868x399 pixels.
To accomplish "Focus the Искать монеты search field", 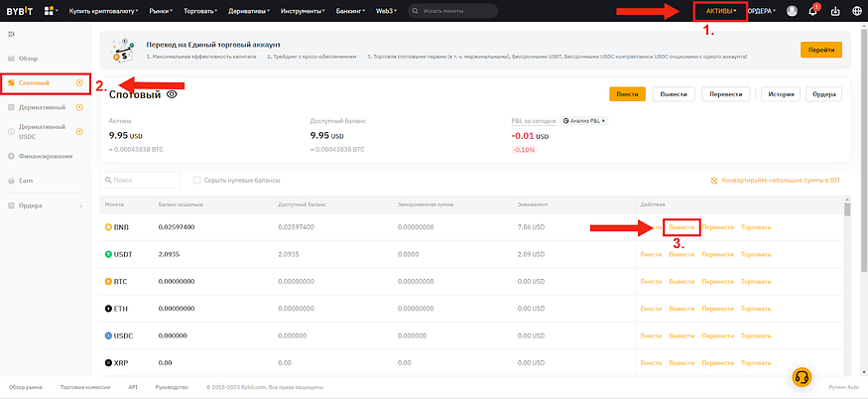I will [452, 11].
